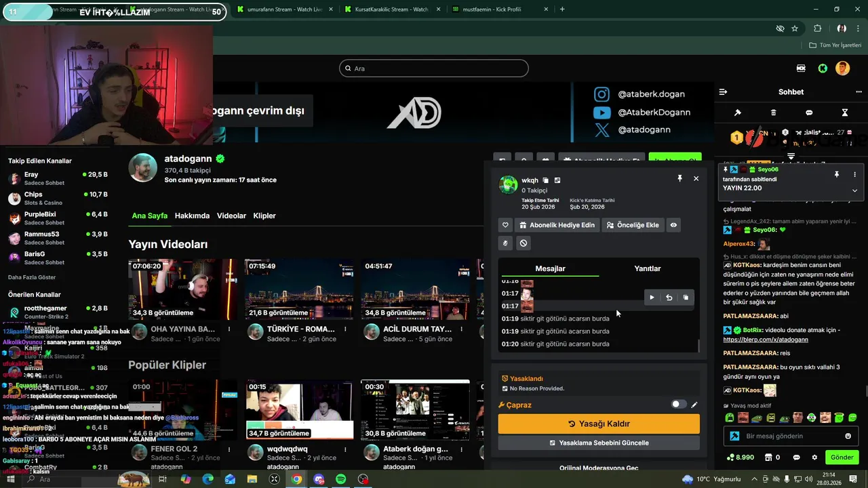Open Eray followed channel

point(58,178)
